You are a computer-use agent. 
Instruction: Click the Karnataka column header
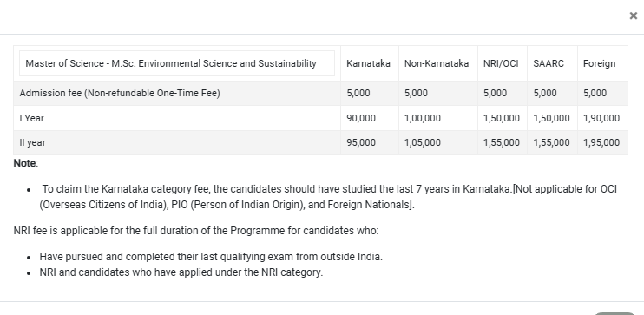(x=368, y=63)
